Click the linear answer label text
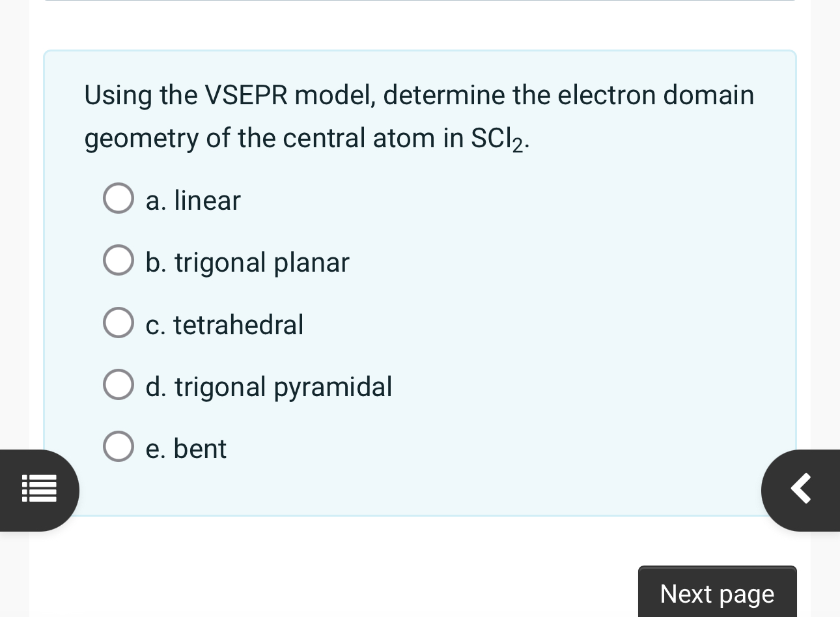The image size is (840, 617). [193, 201]
